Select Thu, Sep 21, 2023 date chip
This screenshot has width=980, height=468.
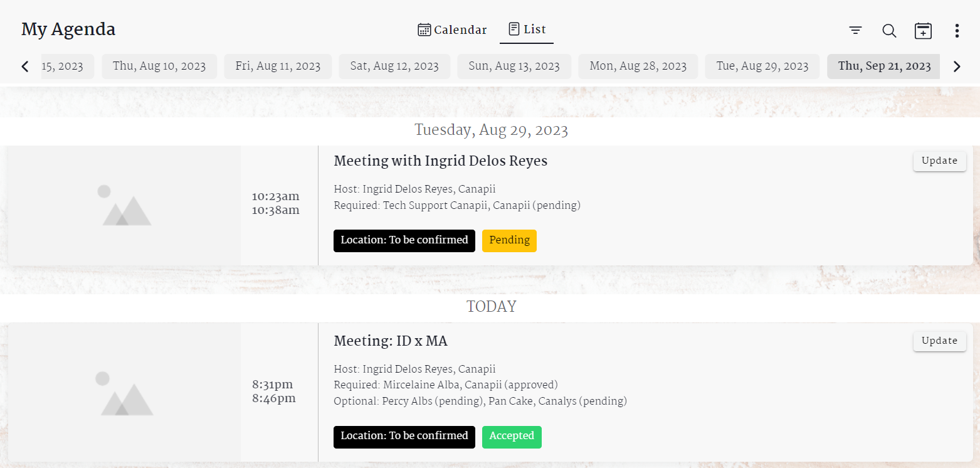click(x=884, y=66)
